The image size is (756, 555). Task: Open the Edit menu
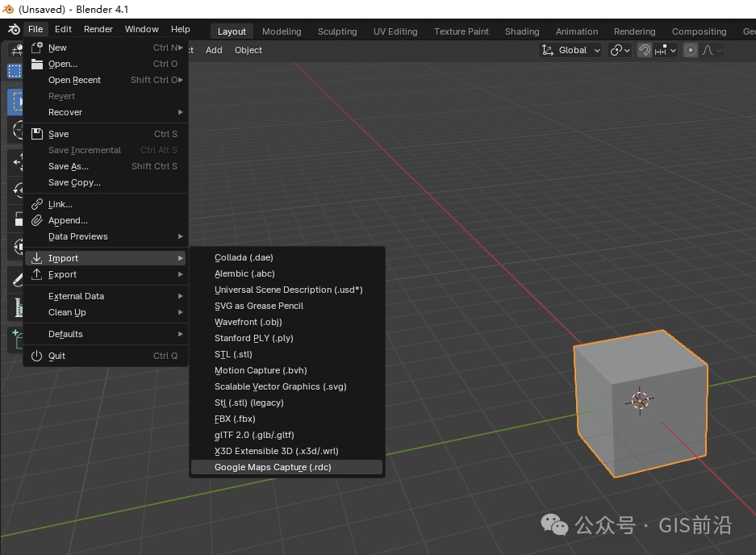(63, 29)
